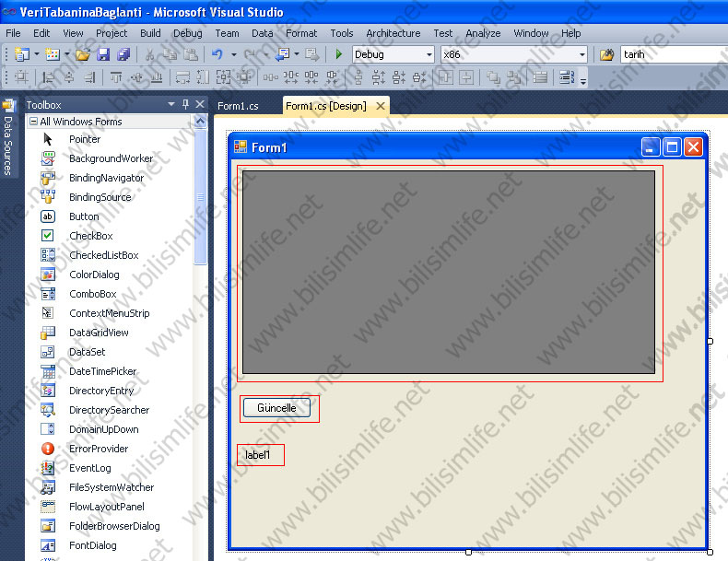Image resolution: width=728 pixels, height=561 pixels.
Task: Open the Architecture menu
Action: click(x=393, y=33)
